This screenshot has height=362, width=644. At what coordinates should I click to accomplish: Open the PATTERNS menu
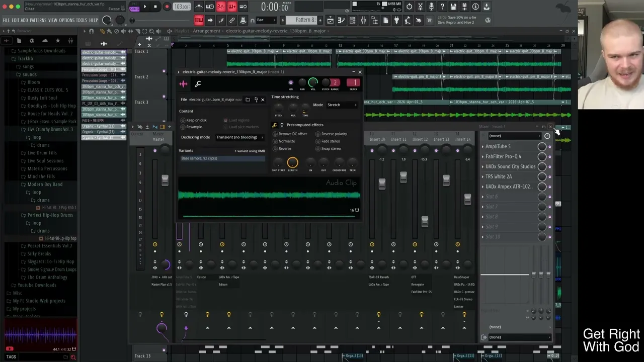tap(38, 21)
